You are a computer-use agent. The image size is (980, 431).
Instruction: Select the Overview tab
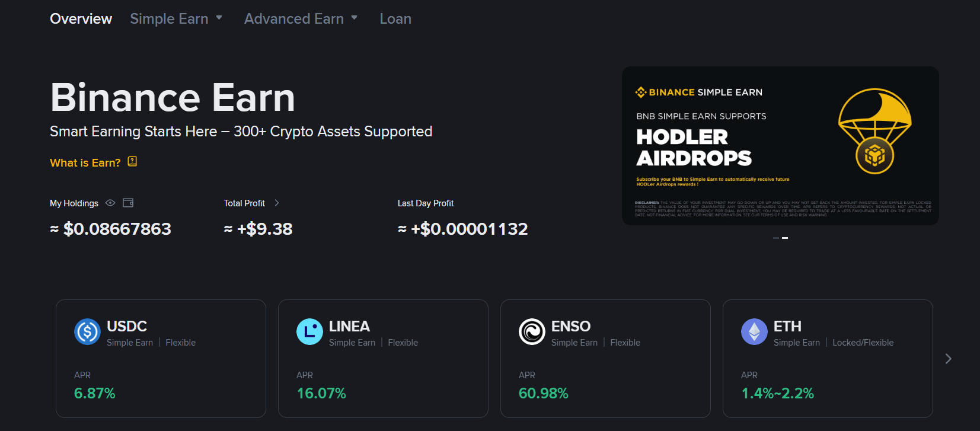click(x=81, y=19)
